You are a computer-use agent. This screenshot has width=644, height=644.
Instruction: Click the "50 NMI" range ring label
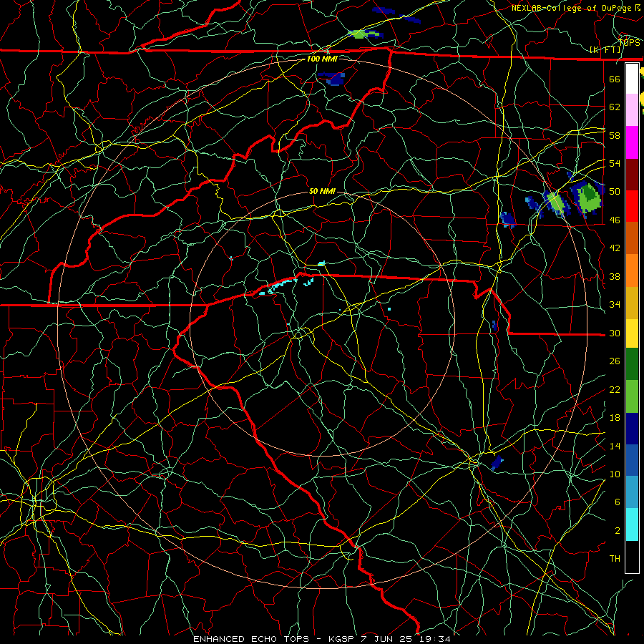pyautogui.click(x=322, y=191)
